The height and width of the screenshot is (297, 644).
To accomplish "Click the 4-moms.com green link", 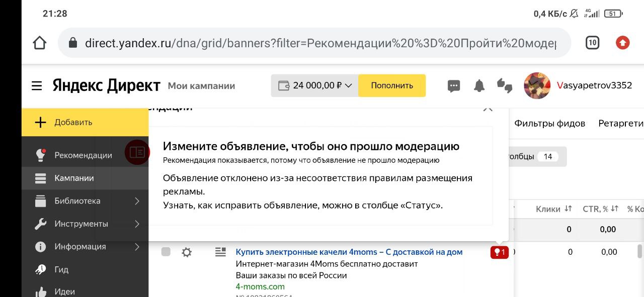I will pyautogui.click(x=260, y=286).
